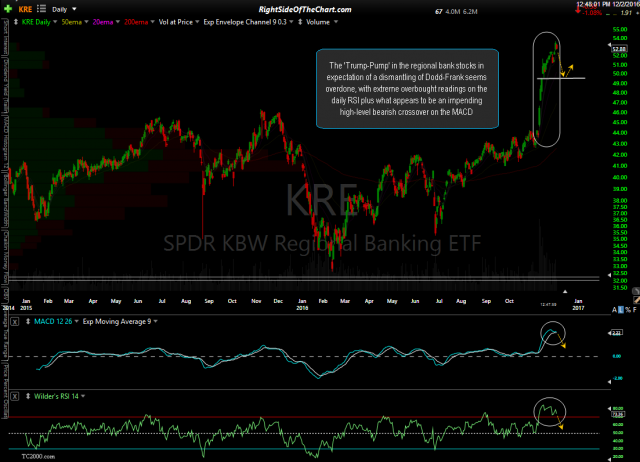Click the MACD current value label on right
This screenshot has height=462, width=640.
tap(616, 333)
